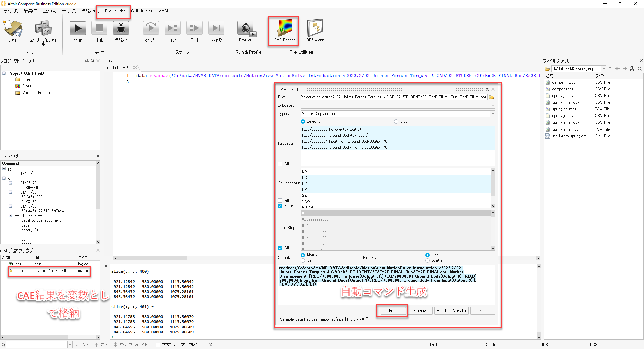
Task: Open help in CAE Reader title bar
Action: [x=487, y=89]
